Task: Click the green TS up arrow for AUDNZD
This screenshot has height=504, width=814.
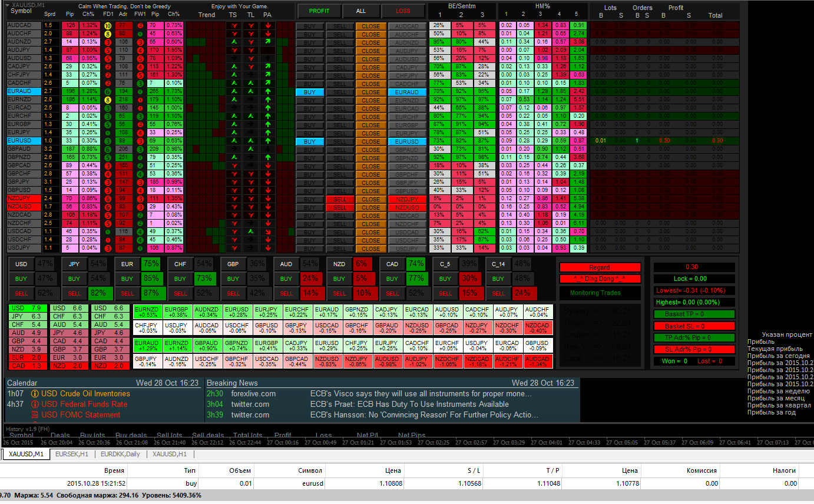Action: point(234,42)
